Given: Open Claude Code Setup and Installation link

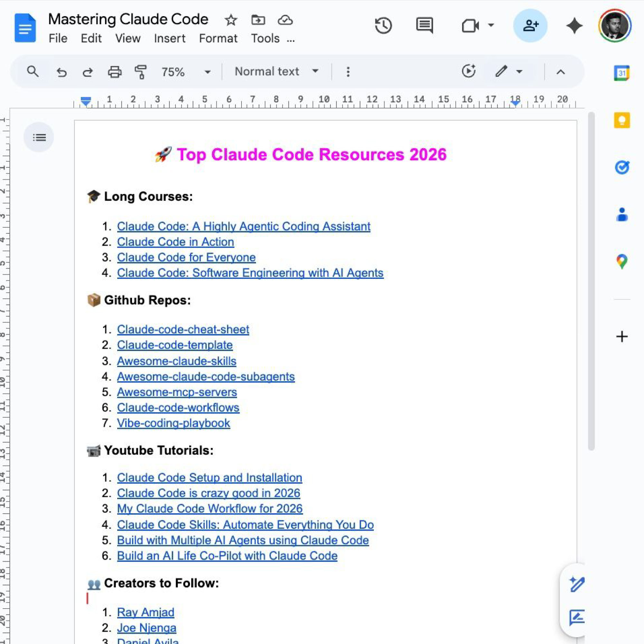Looking at the screenshot, I should [210, 478].
